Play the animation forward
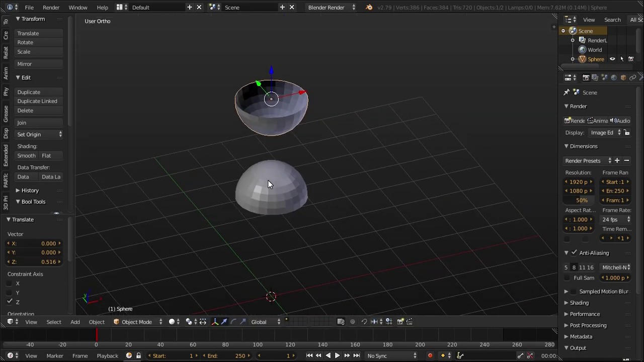This screenshot has width=644, height=362. [337, 356]
